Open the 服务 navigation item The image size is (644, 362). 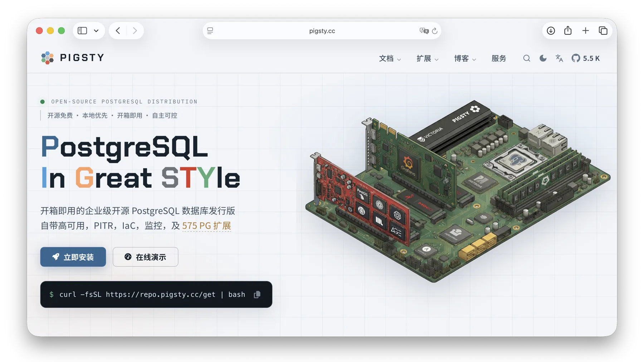tap(499, 58)
